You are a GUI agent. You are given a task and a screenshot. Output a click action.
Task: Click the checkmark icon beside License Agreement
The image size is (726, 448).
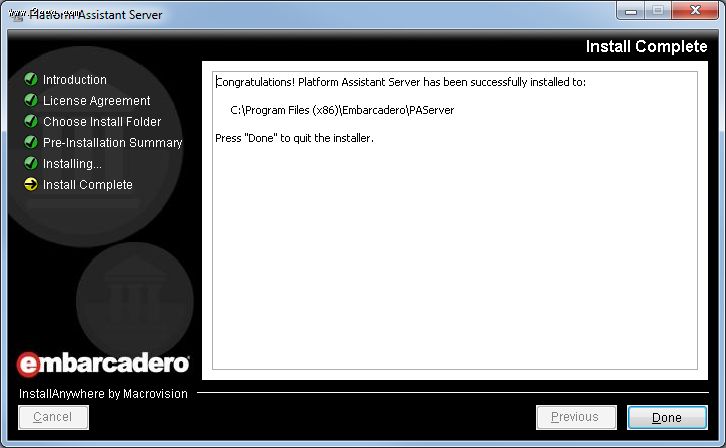pyautogui.click(x=31, y=100)
